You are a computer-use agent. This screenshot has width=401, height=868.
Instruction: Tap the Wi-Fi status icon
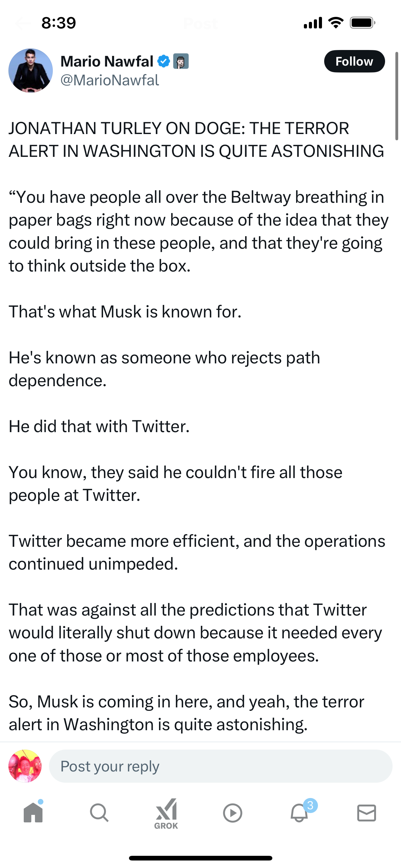(x=335, y=23)
